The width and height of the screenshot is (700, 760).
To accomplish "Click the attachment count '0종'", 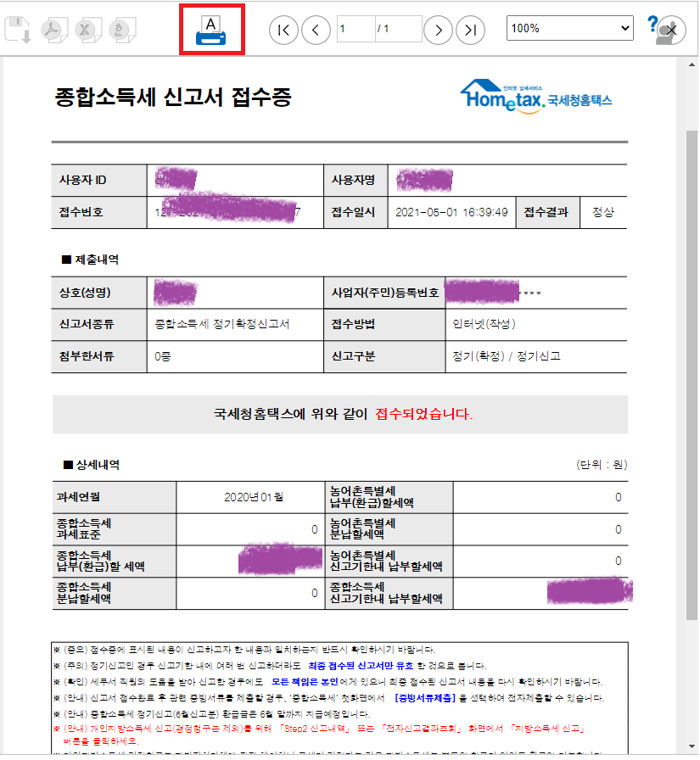I will tap(162, 357).
